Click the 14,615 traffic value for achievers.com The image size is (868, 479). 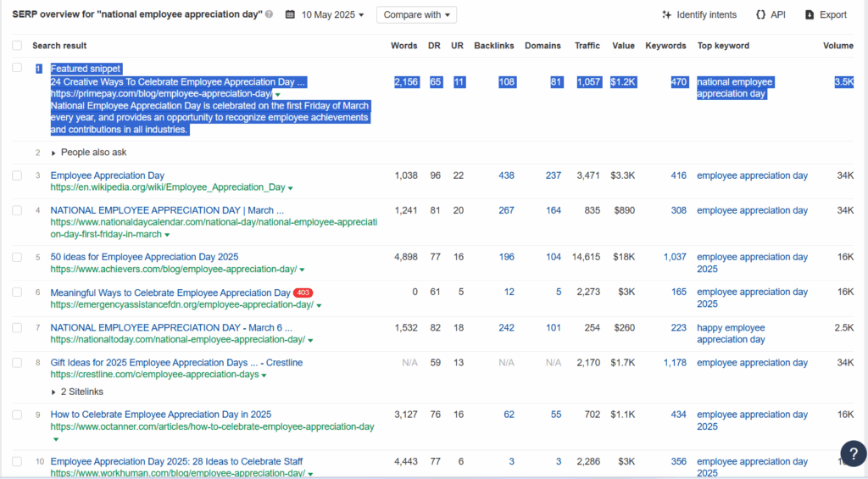[586, 257]
